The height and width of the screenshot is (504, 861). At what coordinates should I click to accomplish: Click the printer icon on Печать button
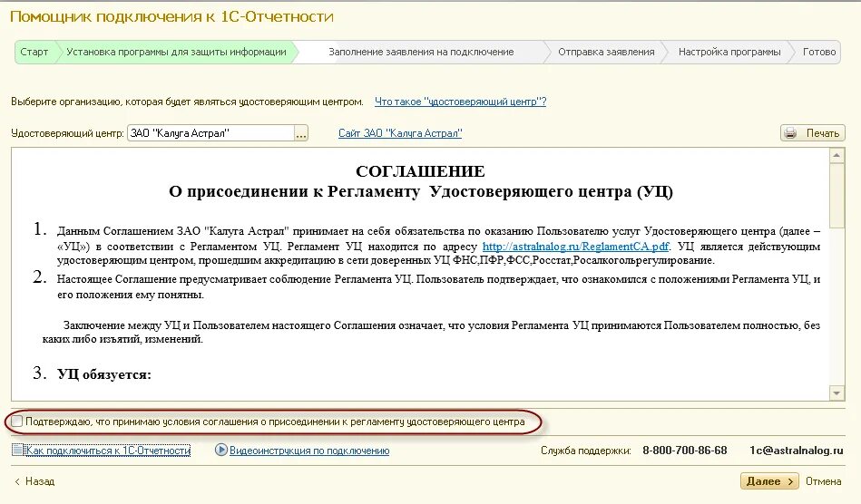tap(790, 132)
